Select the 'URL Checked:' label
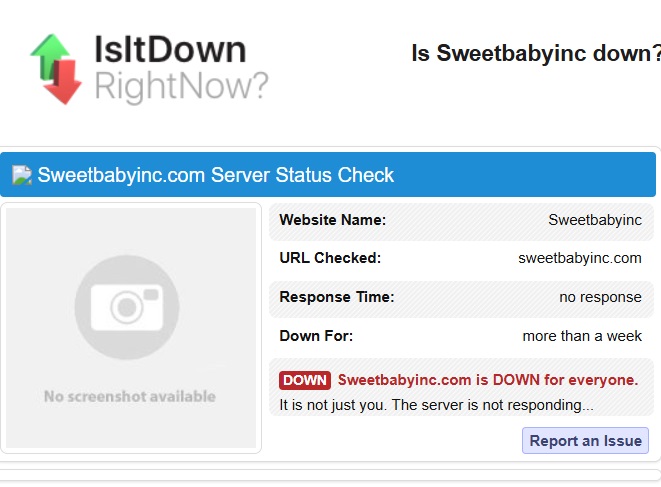The image size is (661, 487). click(x=330, y=258)
